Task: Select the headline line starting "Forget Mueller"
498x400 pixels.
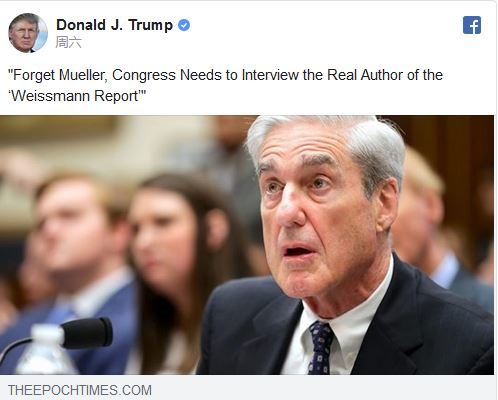Action: (x=225, y=75)
